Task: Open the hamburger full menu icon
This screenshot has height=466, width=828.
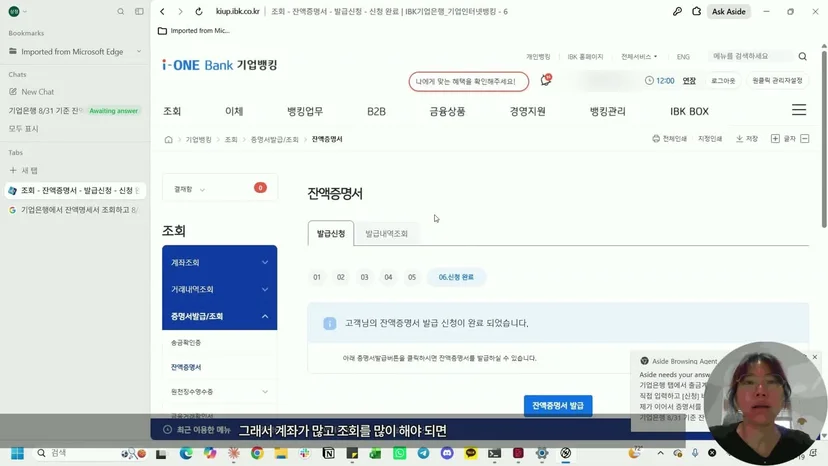Action: point(799,109)
